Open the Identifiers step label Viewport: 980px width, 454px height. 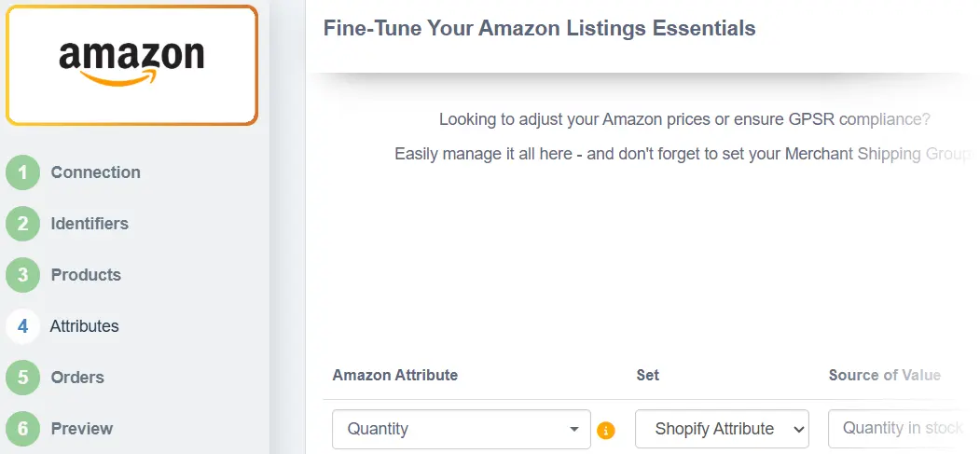[90, 224]
